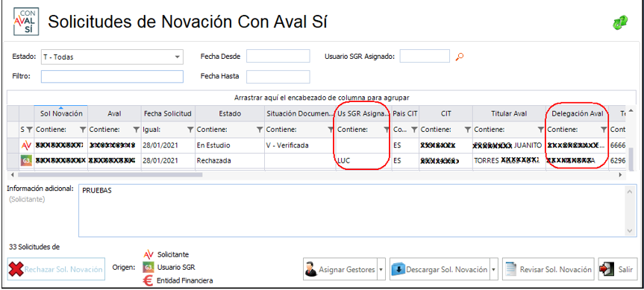Open the Usuario SGR search magnifier
Viewport: 644px width, 290px height.
pos(460,57)
